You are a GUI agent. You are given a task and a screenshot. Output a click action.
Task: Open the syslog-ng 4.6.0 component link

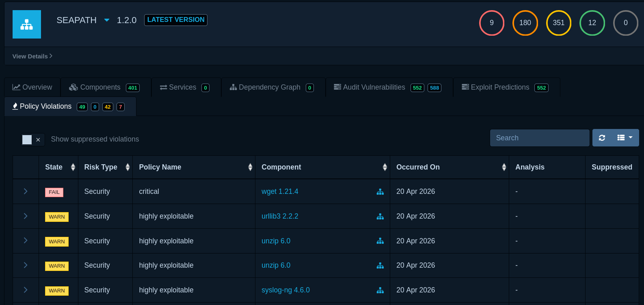[285, 290]
